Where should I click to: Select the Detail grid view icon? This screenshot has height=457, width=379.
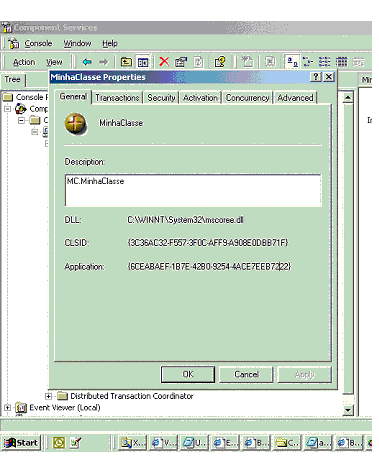tap(341, 62)
